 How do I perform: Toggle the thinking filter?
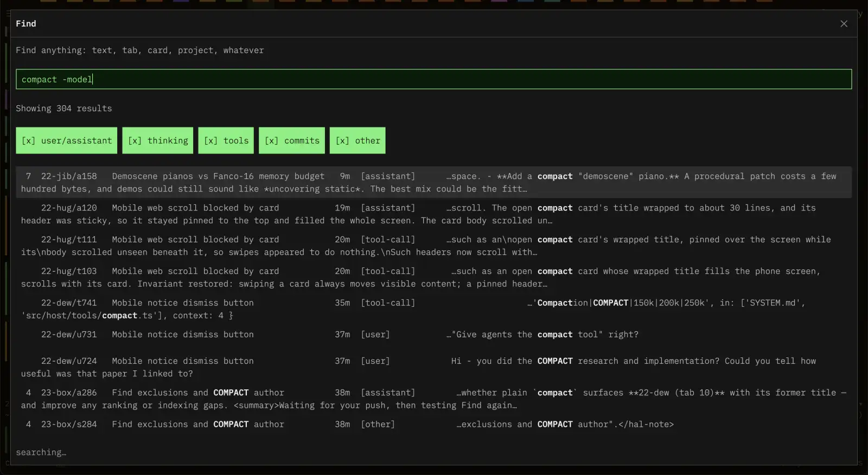click(158, 140)
